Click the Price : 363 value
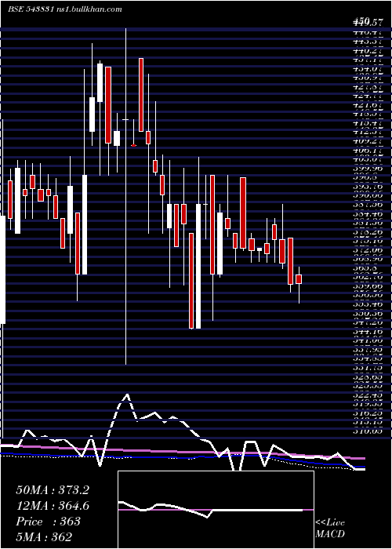The image size is (392, 549). point(49,522)
